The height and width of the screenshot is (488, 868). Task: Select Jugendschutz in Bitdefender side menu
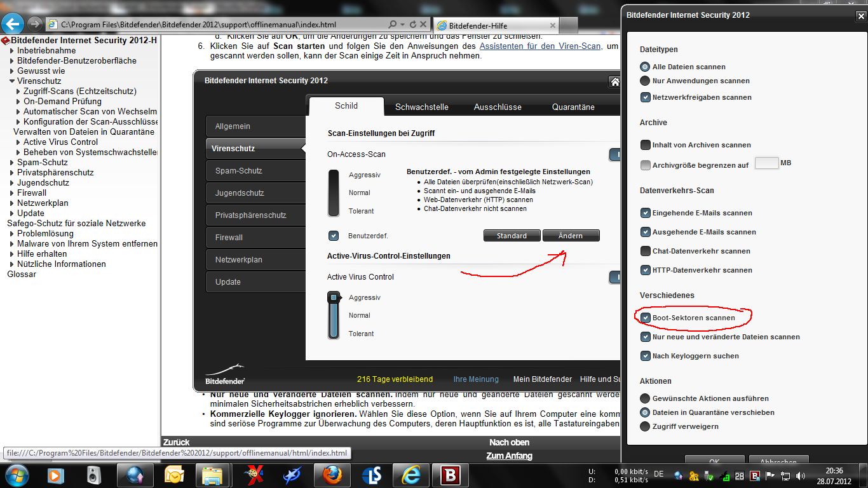(x=255, y=193)
